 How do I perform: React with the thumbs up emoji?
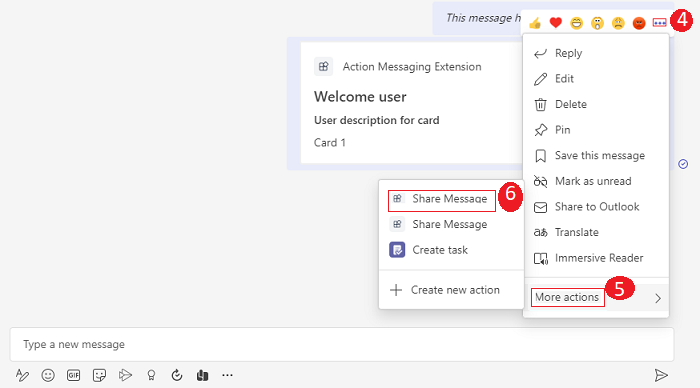(x=535, y=23)
